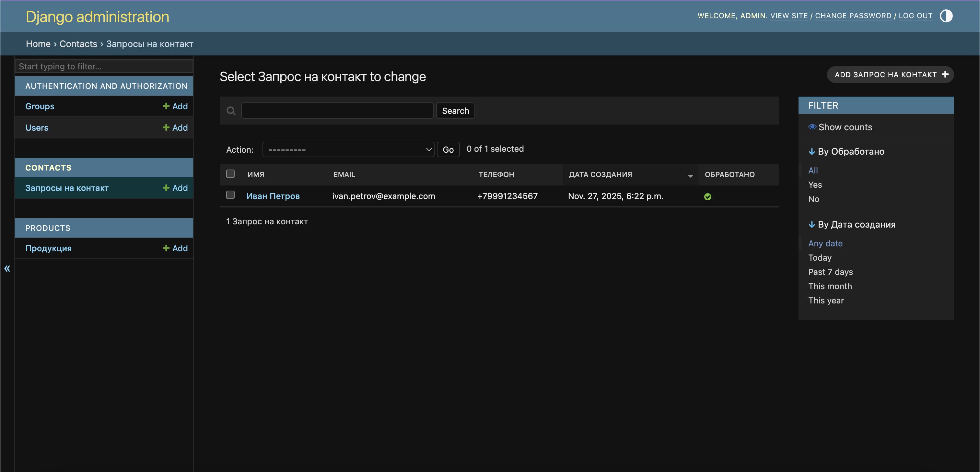Check the select-all checkbox in table header
This screenshot has width=980, height=472.
click(230, 173)
